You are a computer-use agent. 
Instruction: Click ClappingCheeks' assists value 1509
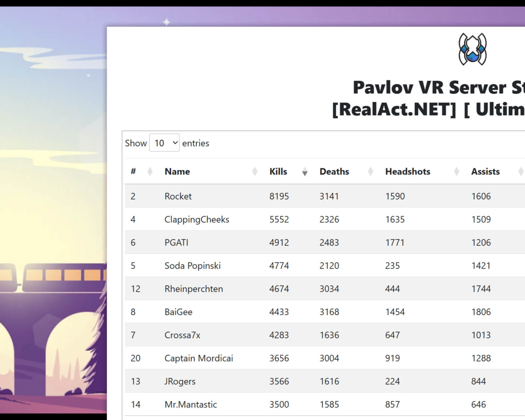481,219
